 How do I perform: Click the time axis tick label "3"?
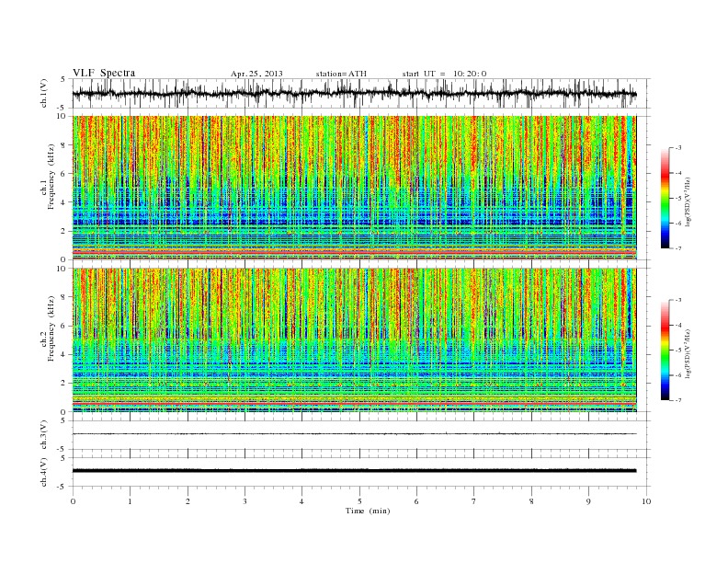coord(245,501)
